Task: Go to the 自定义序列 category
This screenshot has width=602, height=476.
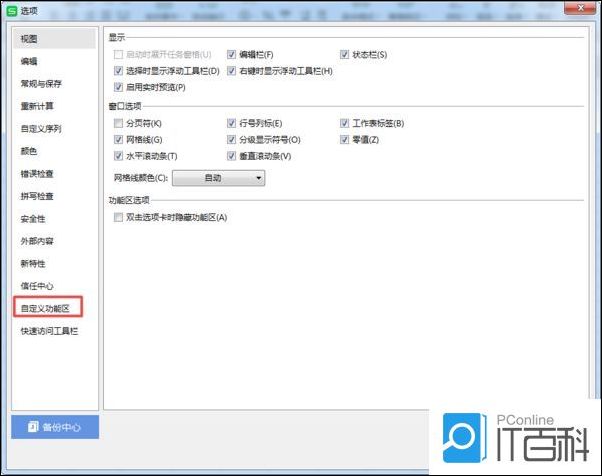Action: (x=41, y=129)
